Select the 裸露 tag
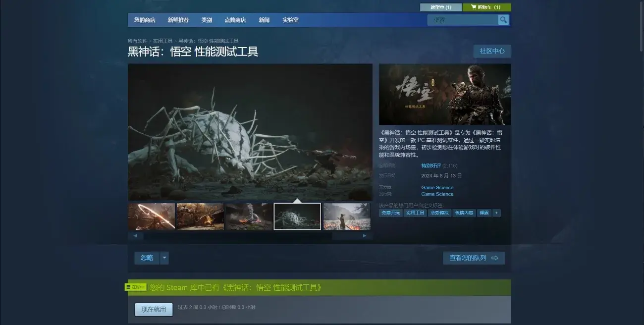The image size is (644, 325). coord(484,213)
